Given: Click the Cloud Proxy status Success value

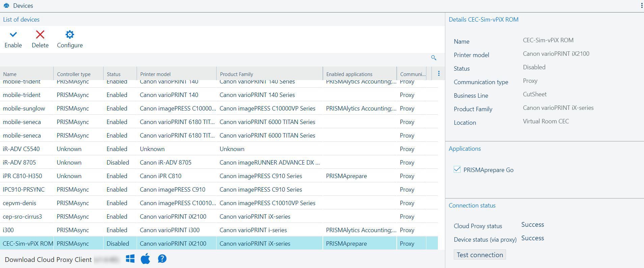Looking at the screenshot, I should [x=533, y=225].
